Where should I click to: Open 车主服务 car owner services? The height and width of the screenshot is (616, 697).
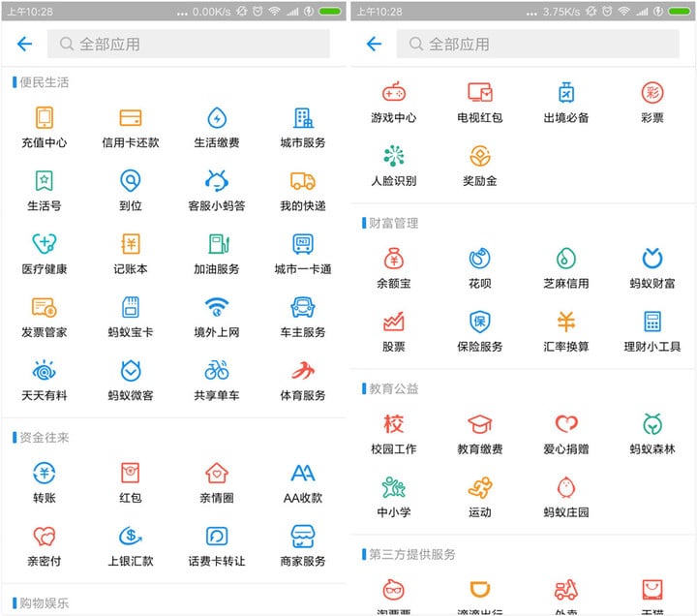303,307
